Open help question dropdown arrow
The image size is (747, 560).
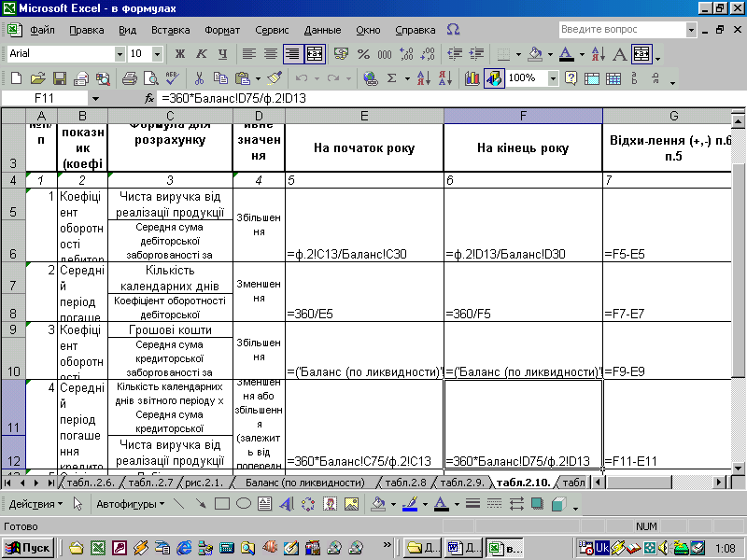691,30
